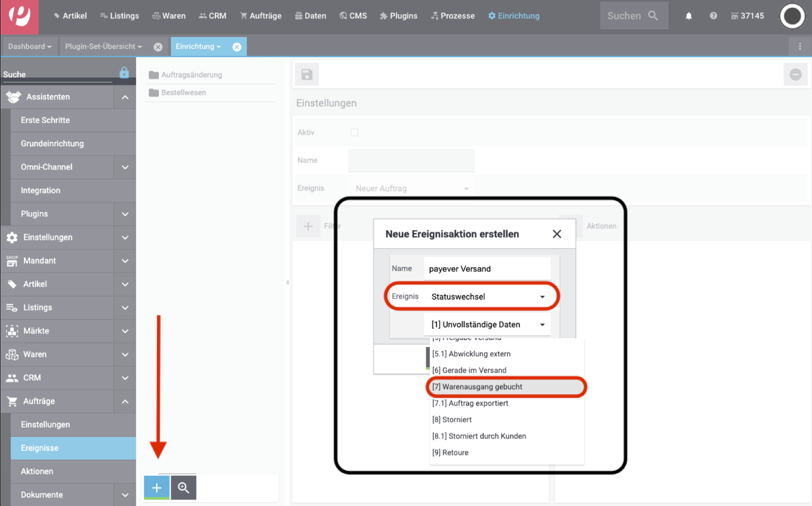Select option [7.1] Auftrag exportiert
Screen dimensions: 812x506
(x=506, y=403)
